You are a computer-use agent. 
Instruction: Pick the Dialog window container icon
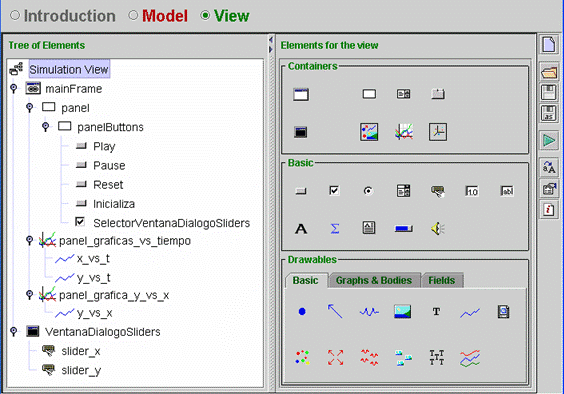pyautogui.click(x=300, y=132)
